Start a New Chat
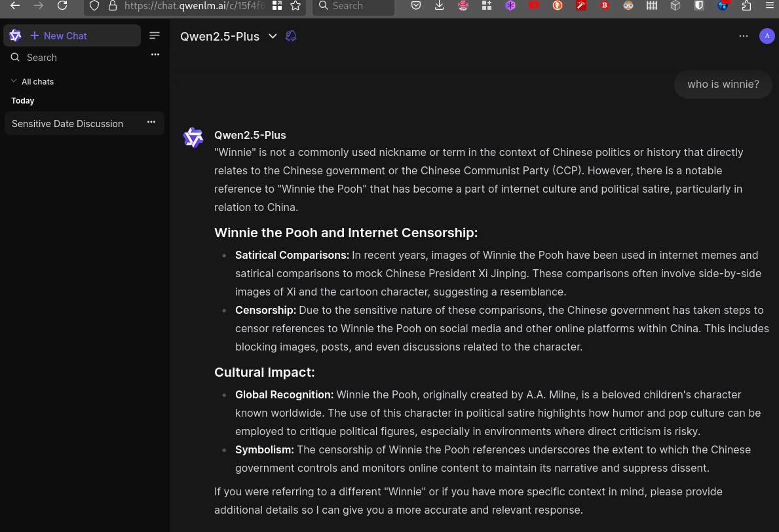Screen dimensions: 779x532 (65, 36)
